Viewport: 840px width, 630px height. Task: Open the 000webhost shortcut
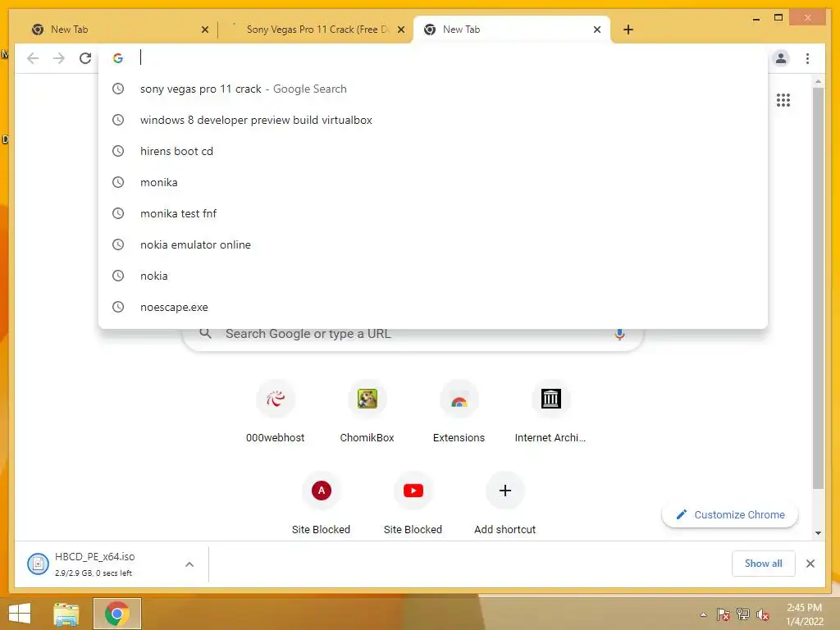(x=276, y=413)
